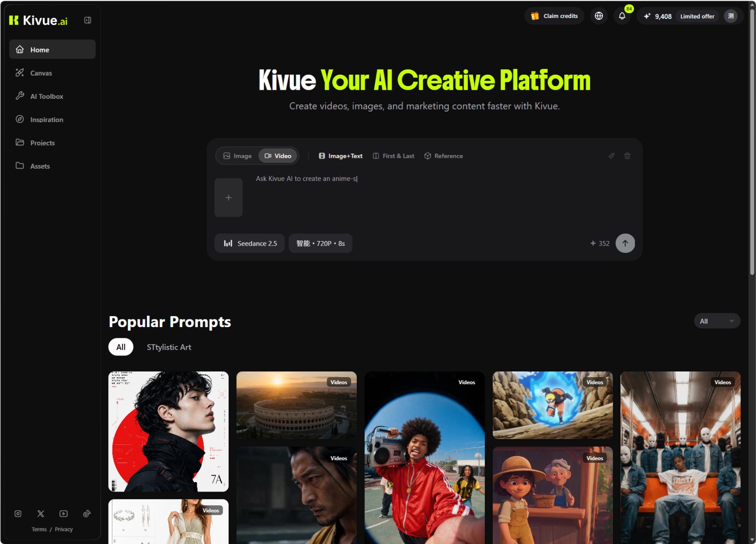Click the Limited offer button
Image resolution: width=756 pixels, height=544 pixels.
[x=697, y=16]
